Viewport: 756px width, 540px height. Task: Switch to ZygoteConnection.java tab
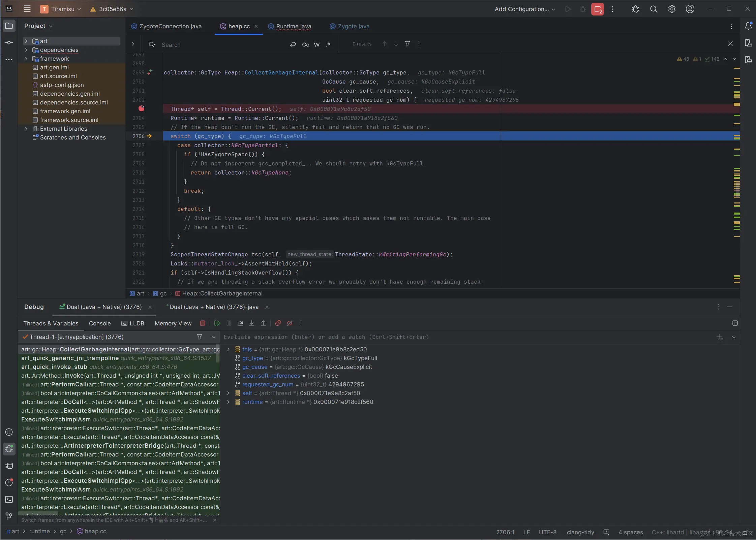pyautogui.click(x=167, y=26)
